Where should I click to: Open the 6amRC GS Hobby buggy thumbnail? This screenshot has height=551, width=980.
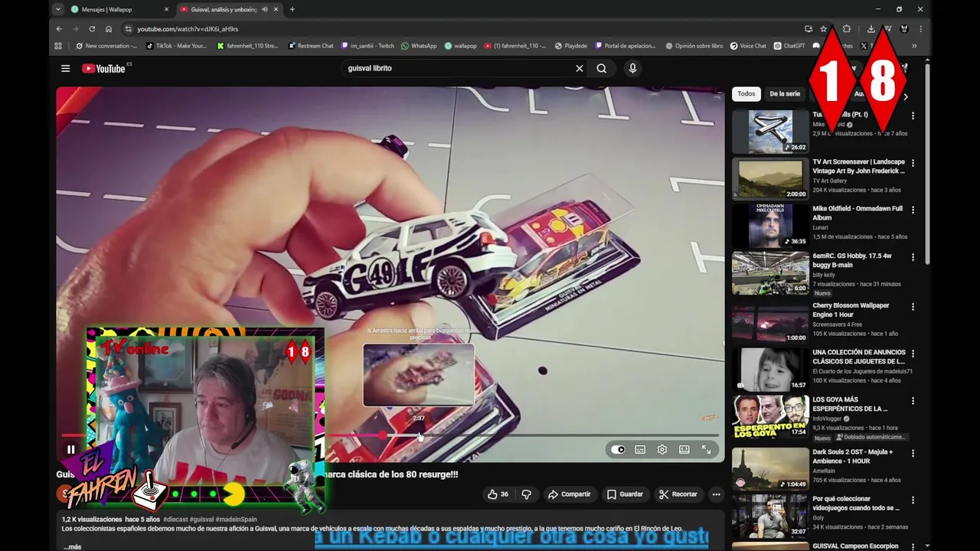coord(770,272)
